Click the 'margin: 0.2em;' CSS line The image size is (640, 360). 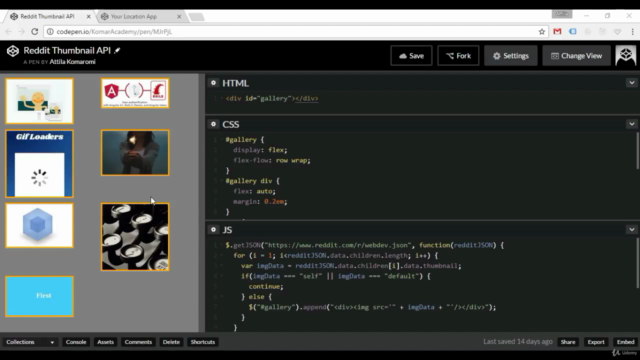[260, 202]
